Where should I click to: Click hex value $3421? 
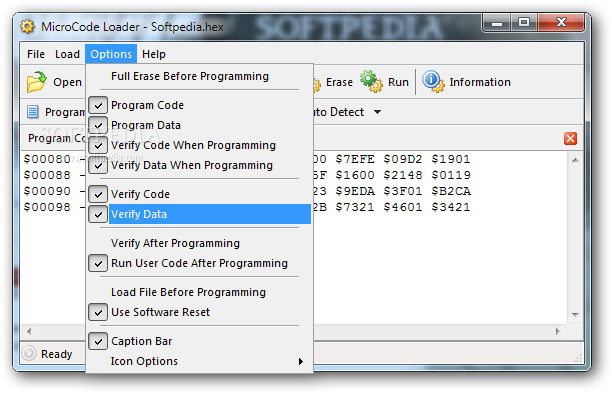click(x=451, y=207)
